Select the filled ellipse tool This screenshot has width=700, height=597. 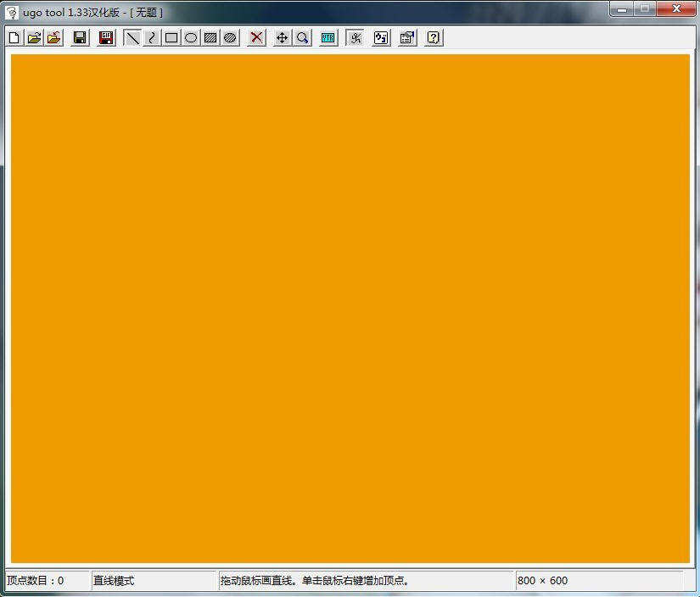click(x=230, y=38)
